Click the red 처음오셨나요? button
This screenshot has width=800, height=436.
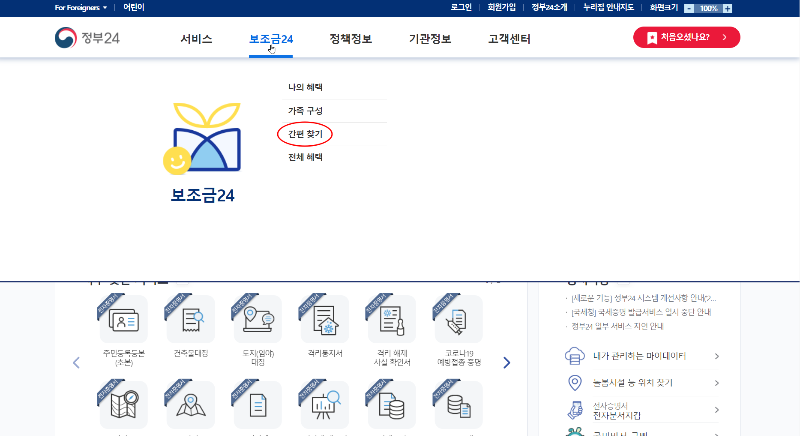pos(686,37)
